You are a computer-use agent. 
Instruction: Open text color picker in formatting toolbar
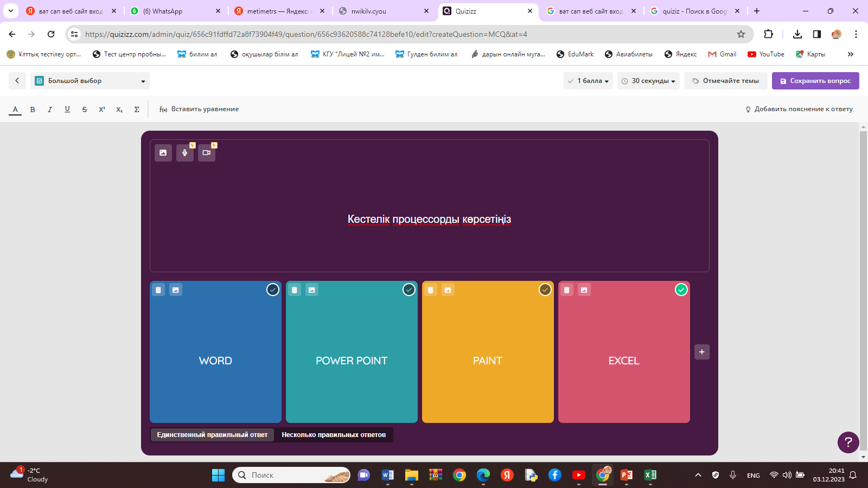[15, 110]
